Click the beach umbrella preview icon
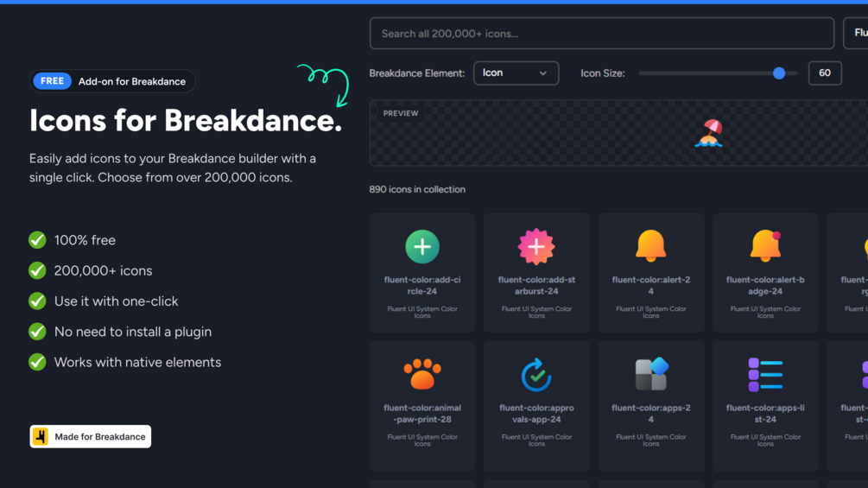868x488 pixels. click(709, 133)
